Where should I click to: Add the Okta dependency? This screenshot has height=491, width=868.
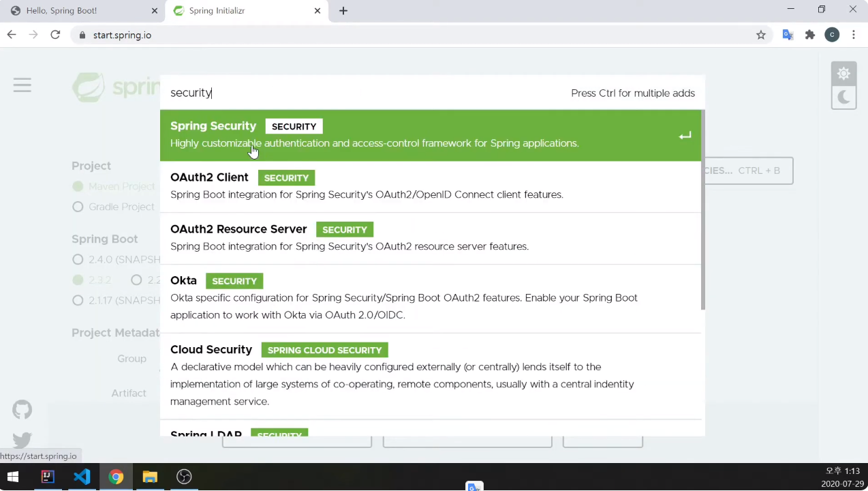[431, 299]
